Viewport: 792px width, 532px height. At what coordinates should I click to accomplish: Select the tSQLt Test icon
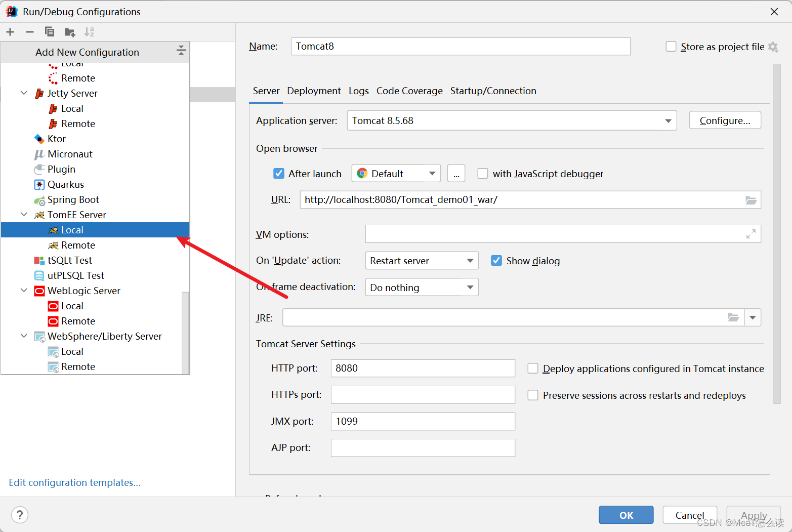click(x=39, y=261)
